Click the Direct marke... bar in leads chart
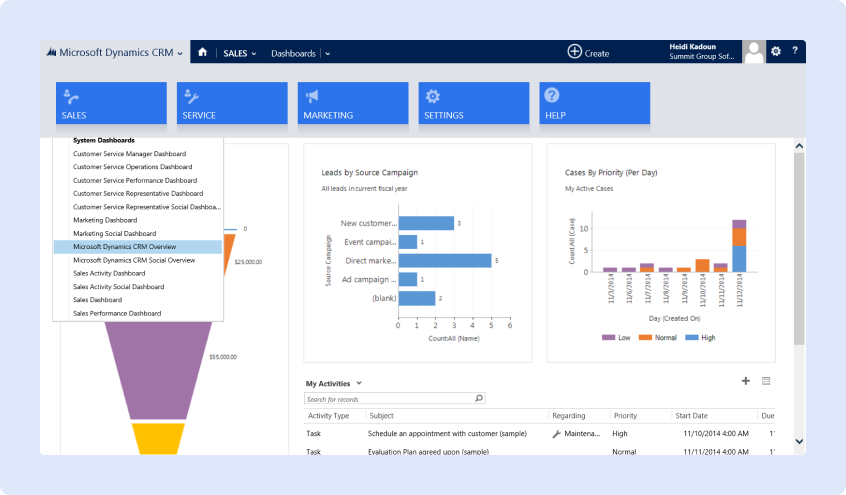 tap(445, 261)
